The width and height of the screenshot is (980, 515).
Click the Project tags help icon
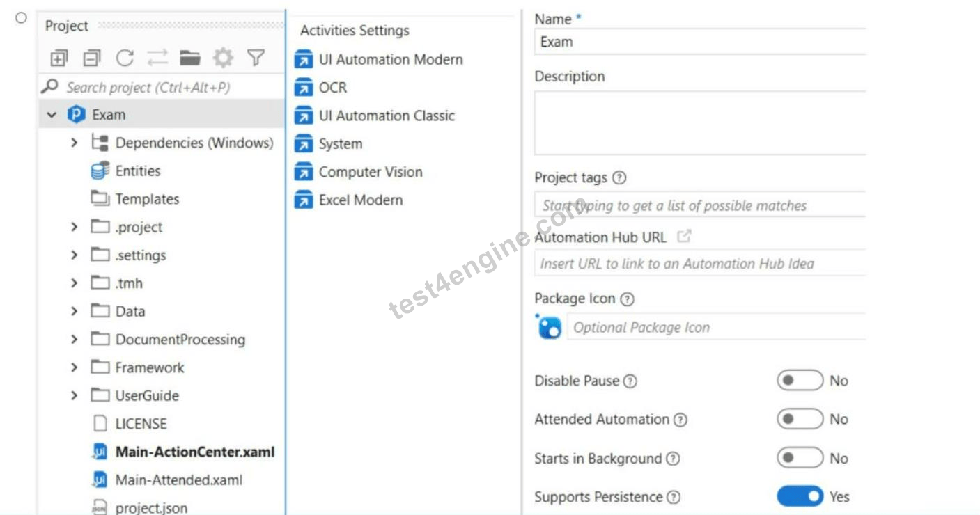[619, 178]
